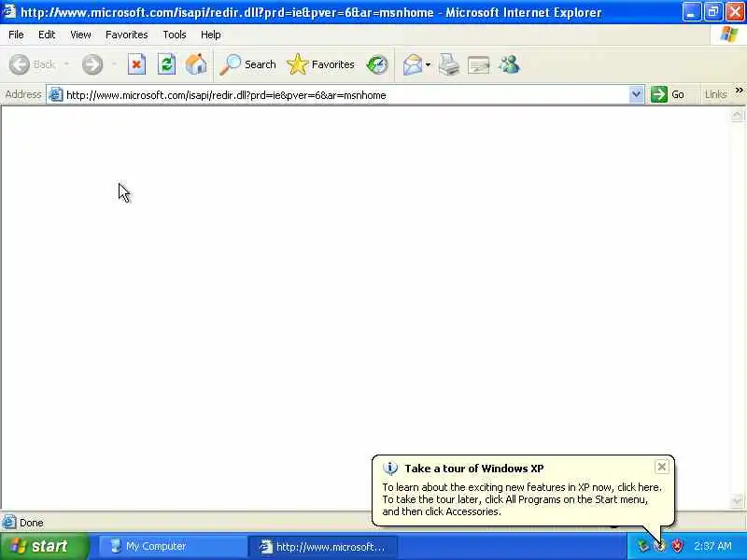747x560 pixels.
Task: Open the View menu
Action: [x=80, y=35]
